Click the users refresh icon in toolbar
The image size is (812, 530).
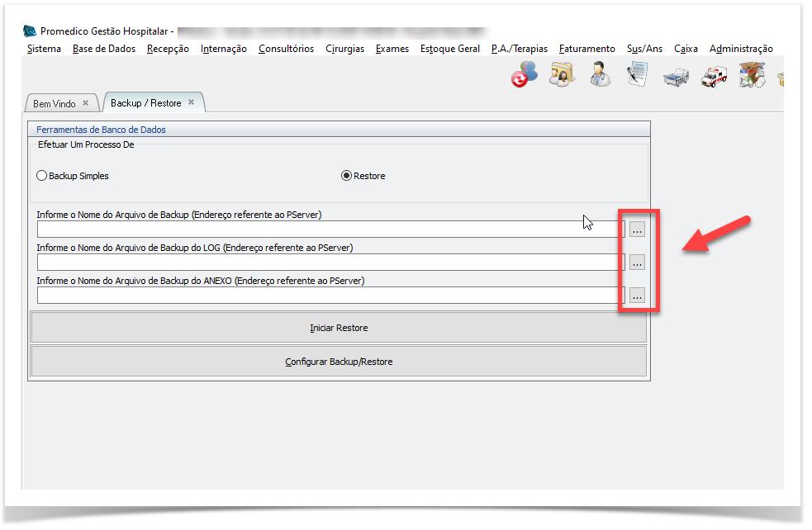tap(524, 75)
